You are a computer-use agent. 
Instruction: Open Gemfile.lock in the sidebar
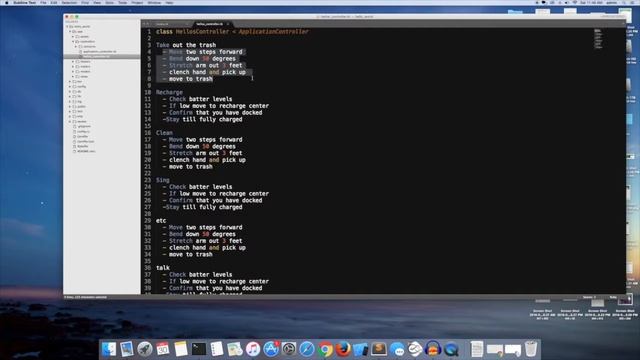point(85,141)
